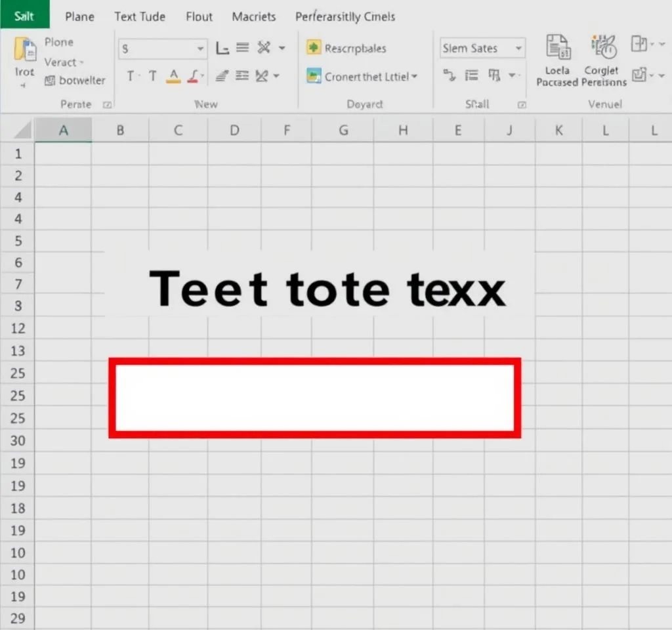
Task: Select the red-bordered white box
Action: pyautogui.click(x=315, y=398)
